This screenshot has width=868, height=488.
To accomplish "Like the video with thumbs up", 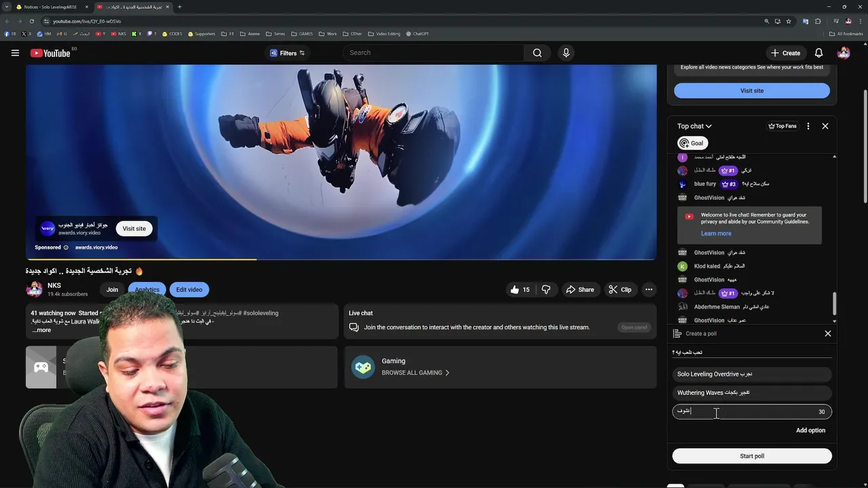I will click(520, 289).
